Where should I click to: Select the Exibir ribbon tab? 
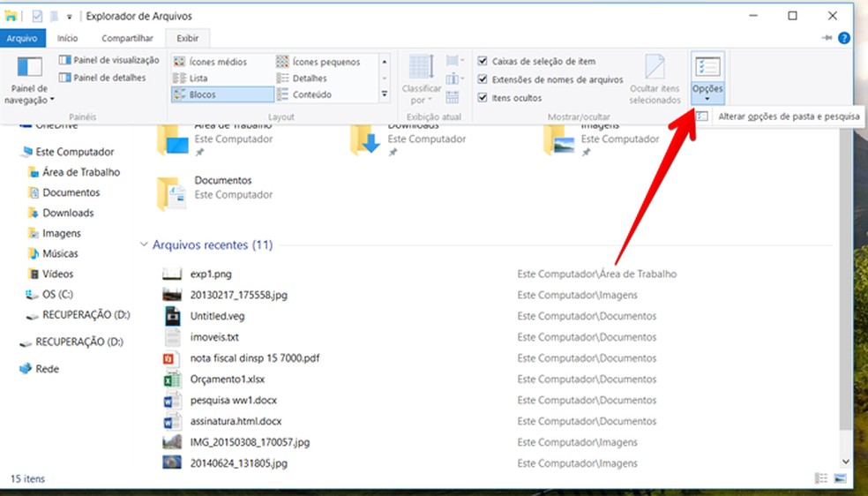pyautogui.click(x=188, y=38)
